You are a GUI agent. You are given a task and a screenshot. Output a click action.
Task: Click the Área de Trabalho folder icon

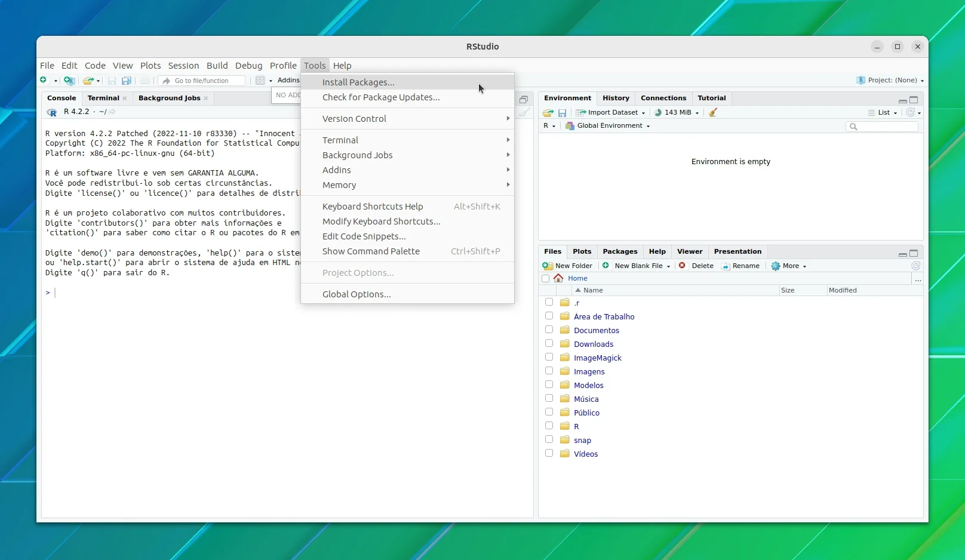(565, 316)
